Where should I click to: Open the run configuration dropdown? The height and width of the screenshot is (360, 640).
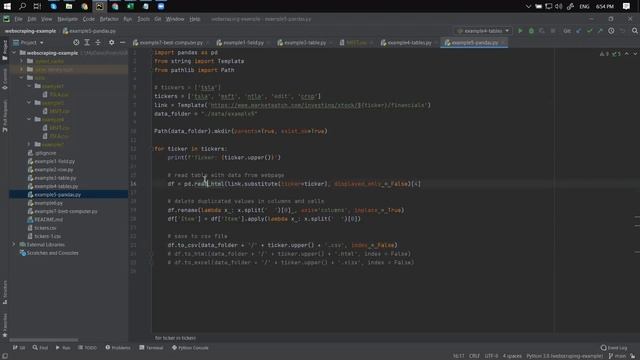click(x=483, y=31)
